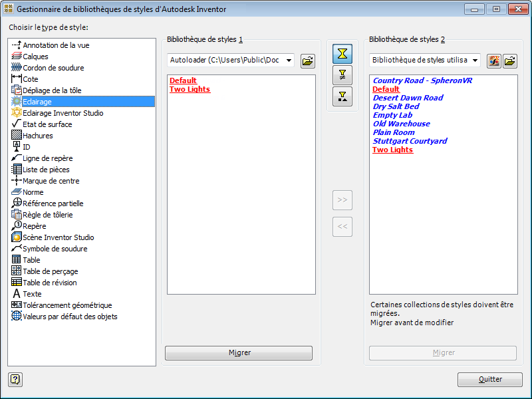Screen dimensions: 532x399
Task: Select Référence partielle style type
Action: point(47,203)
